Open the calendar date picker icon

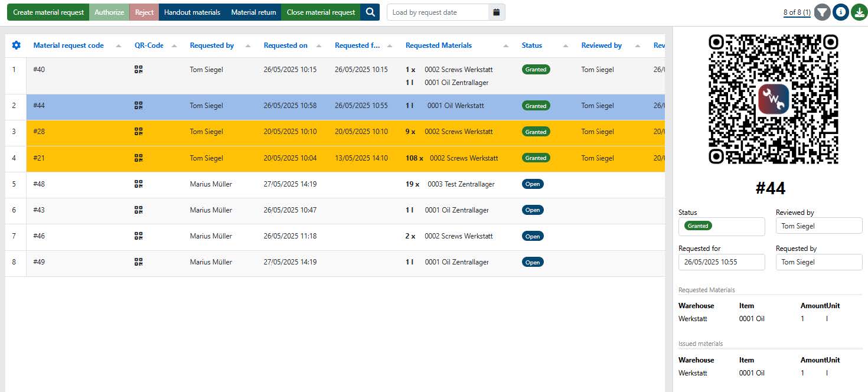(497, 12)
